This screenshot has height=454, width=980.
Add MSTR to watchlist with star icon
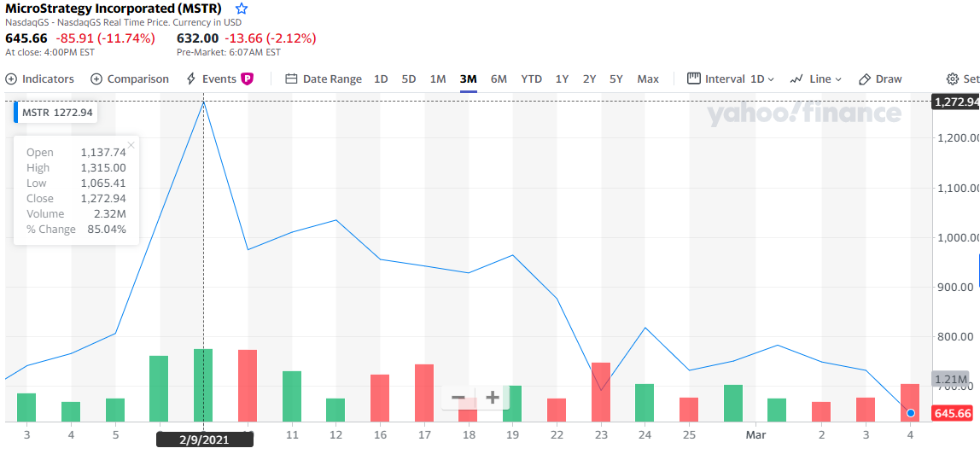pyautogui.click(x=242, y=9)
